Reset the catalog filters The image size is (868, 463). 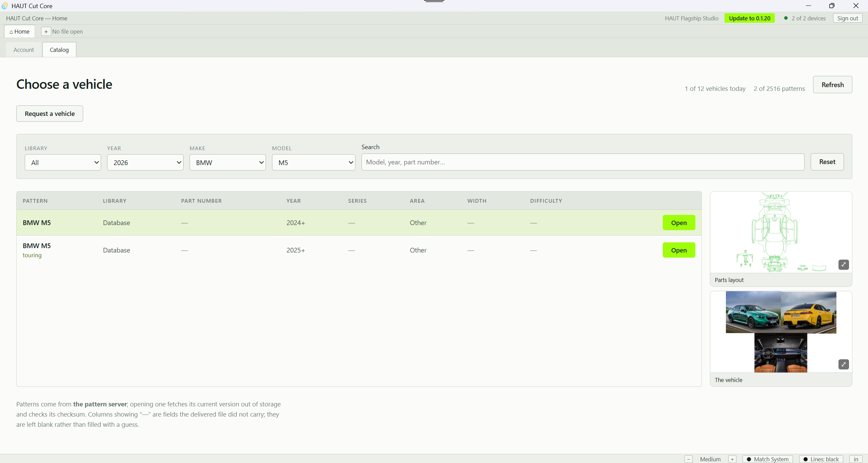(x=827, y=162)
